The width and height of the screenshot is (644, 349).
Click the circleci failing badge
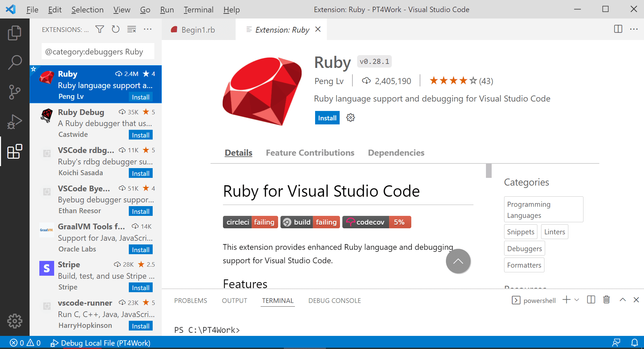click(x=250, y=222)
